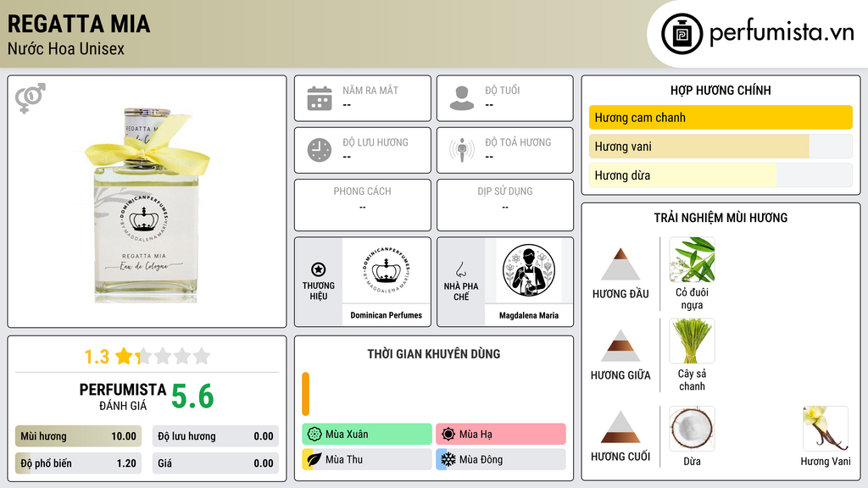Click the Cây sả chanh note image

tap(692, 341)
